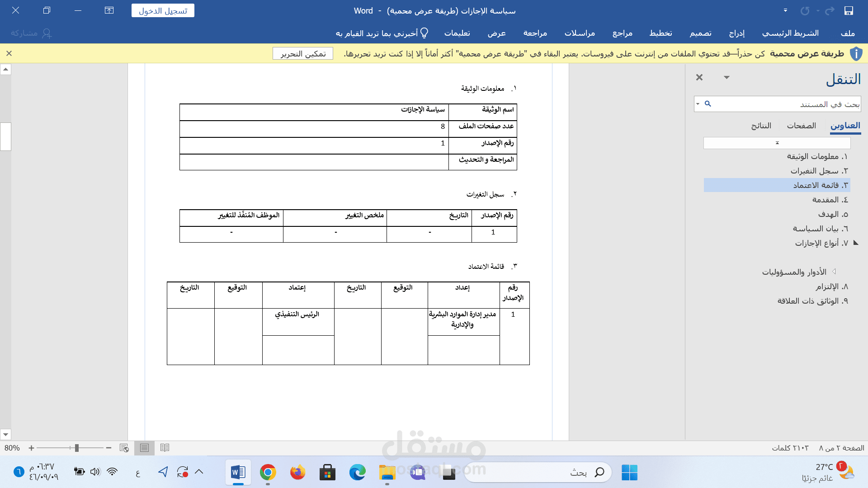868x488 pixels.
Task: Select heading الأدوار والمسؤوليات
Action: [x=794, y=272]
